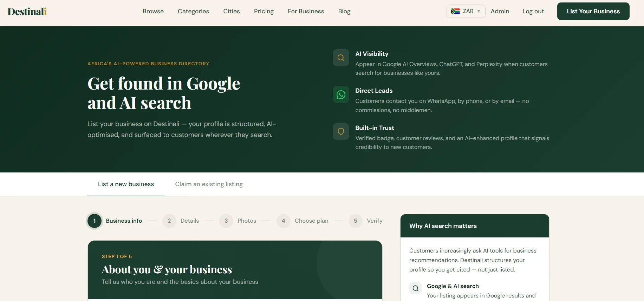Click the About you & your business heading

(x=167, y=269)
